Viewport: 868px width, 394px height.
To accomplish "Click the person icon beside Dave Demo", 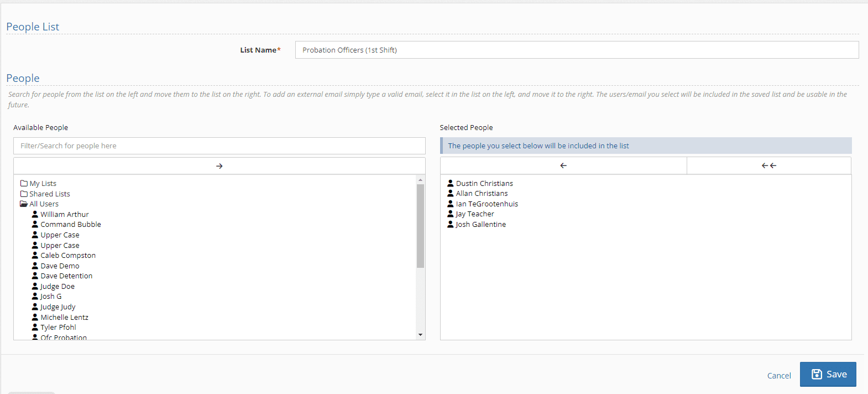I will 35,266.
